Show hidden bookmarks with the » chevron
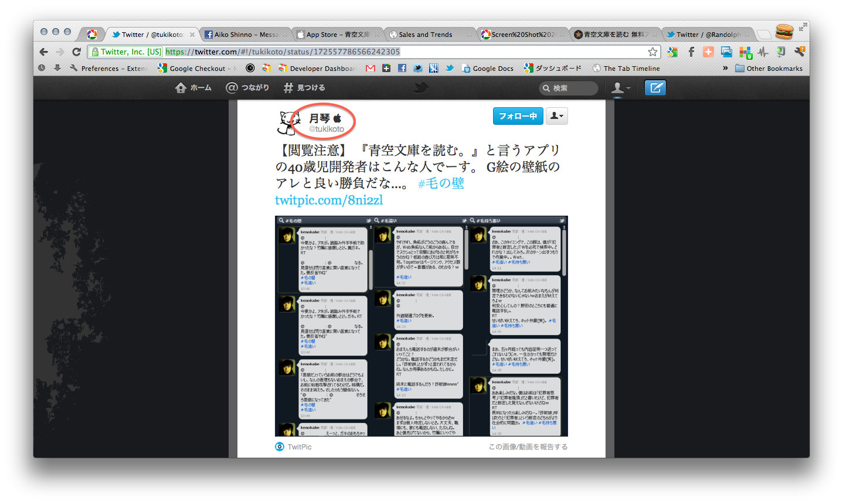This screenshot has height=504, width=843. [725, 68]
